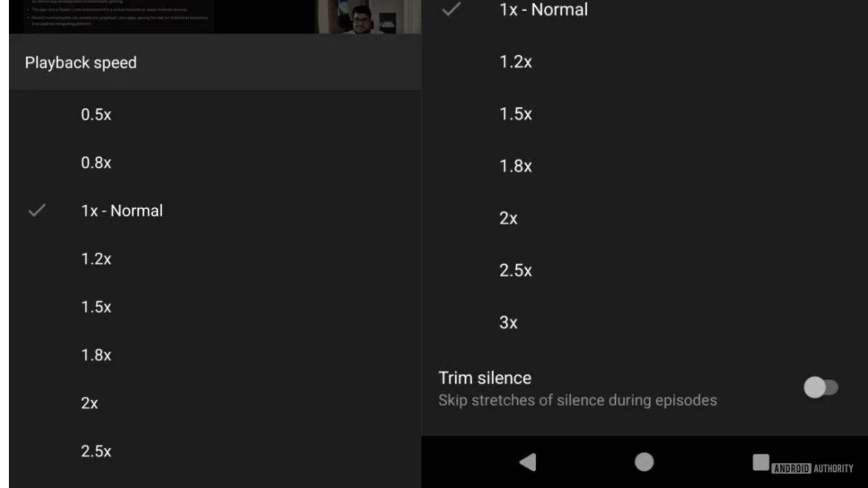
Task: Set left panel speed to 1.5x
Action: (96, 307)
